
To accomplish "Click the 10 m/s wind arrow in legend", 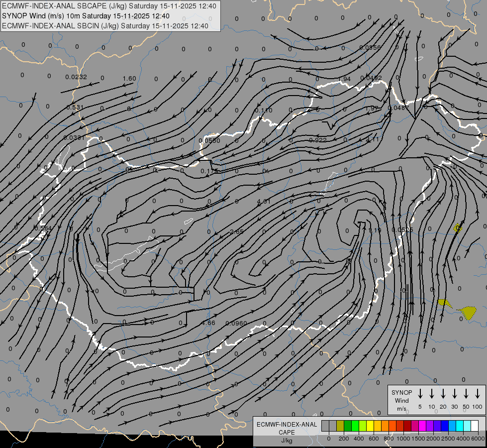I will (x=431, y=394).
